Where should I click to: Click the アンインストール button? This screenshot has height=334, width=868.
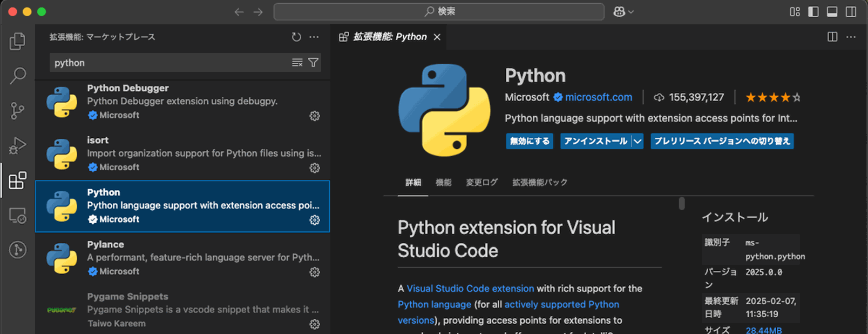[596, 141]
